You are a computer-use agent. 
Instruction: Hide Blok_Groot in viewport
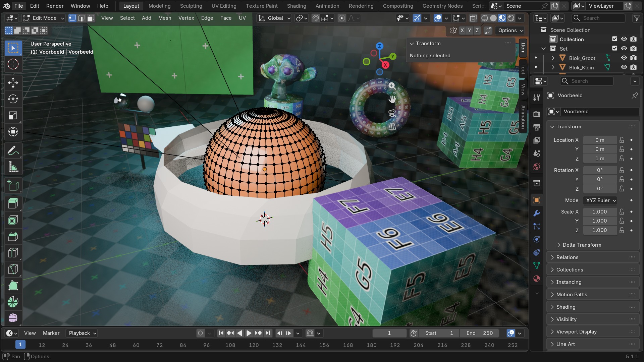click(624, 58)
